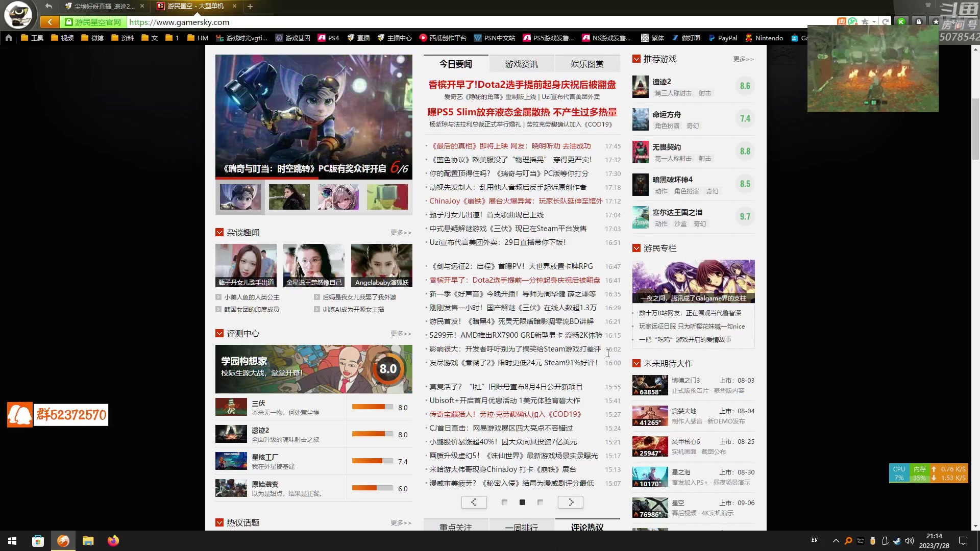Go to previous news page arrow
This screenshot has height=551, width=980.
474,503
